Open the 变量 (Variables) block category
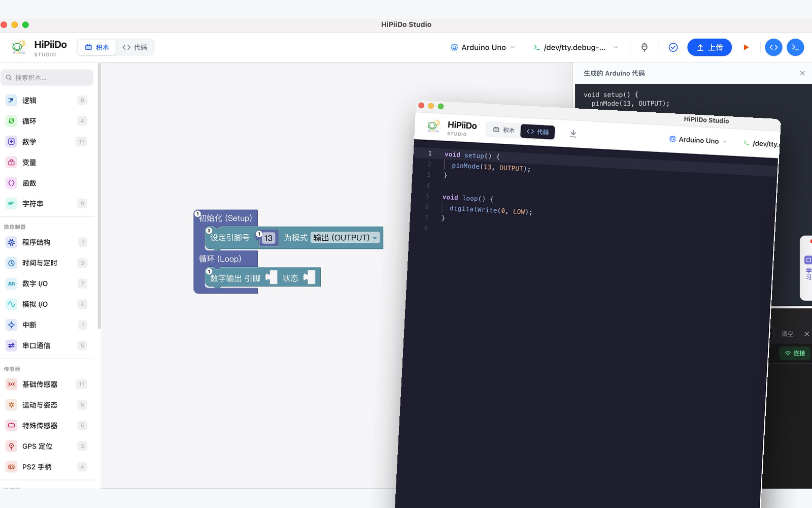 click(x=47, y=163)
